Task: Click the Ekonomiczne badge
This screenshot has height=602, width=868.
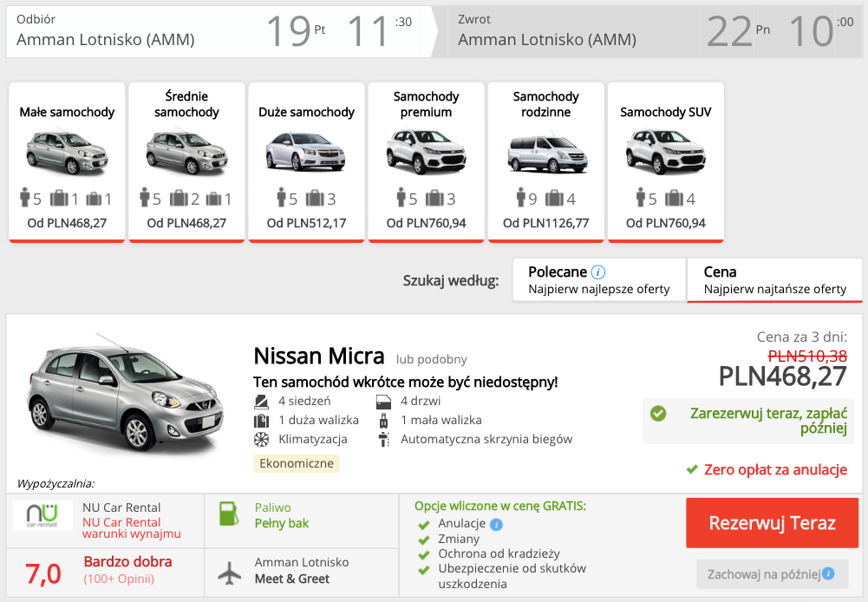Action: click(297, 463)
